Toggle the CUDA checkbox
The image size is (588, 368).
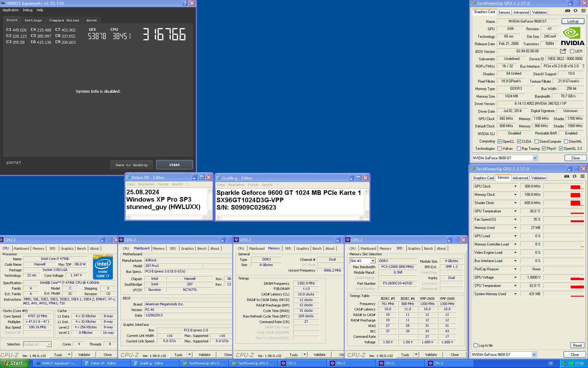coord(519,141)
